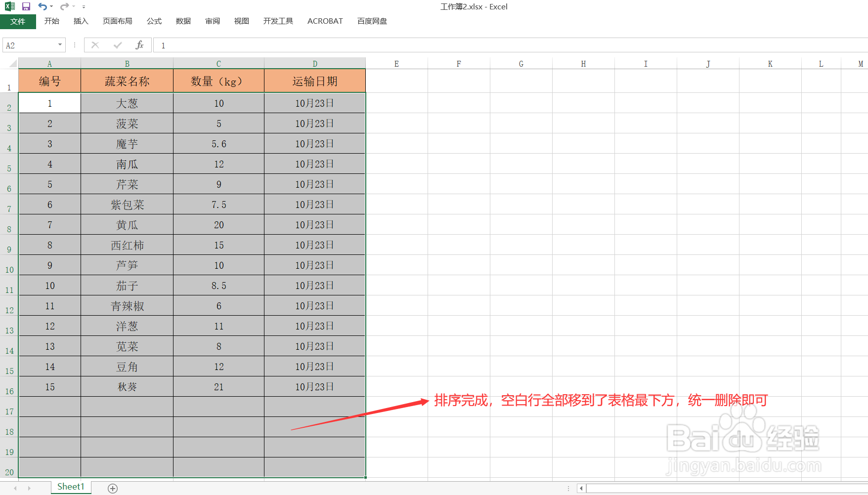Click the cell containing 秋葵
Viewport: 868px width, 495px height.
[127, 387]
